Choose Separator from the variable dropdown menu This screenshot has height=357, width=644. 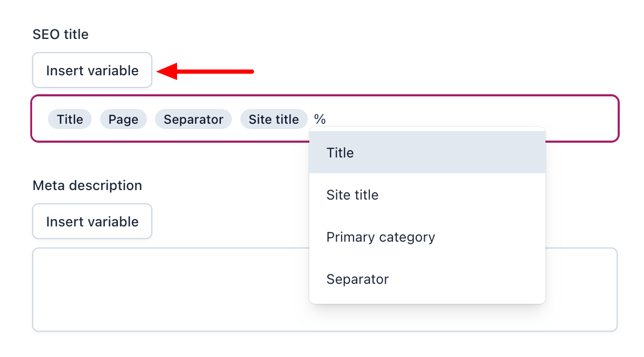tap(357, 279)
